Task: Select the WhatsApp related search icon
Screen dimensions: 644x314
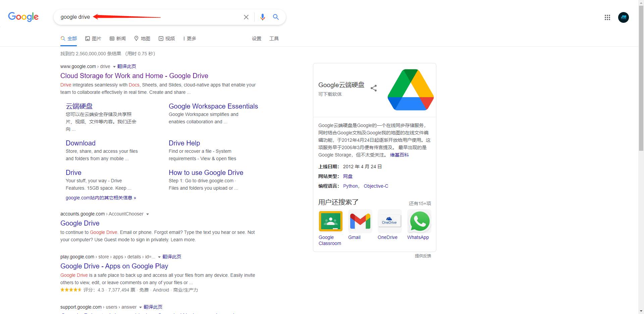Action: pyautogui.click(x=419, y=221)
